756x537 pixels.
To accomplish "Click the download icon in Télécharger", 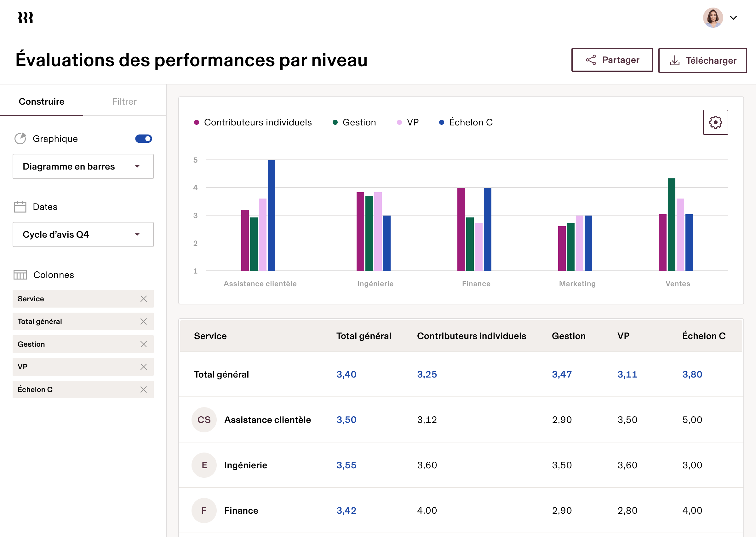I will [674, 60].
